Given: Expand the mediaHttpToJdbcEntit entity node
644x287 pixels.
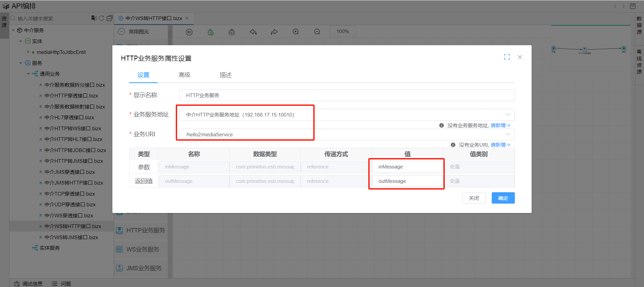Looking at the screenshot, I should click(29, 52).
